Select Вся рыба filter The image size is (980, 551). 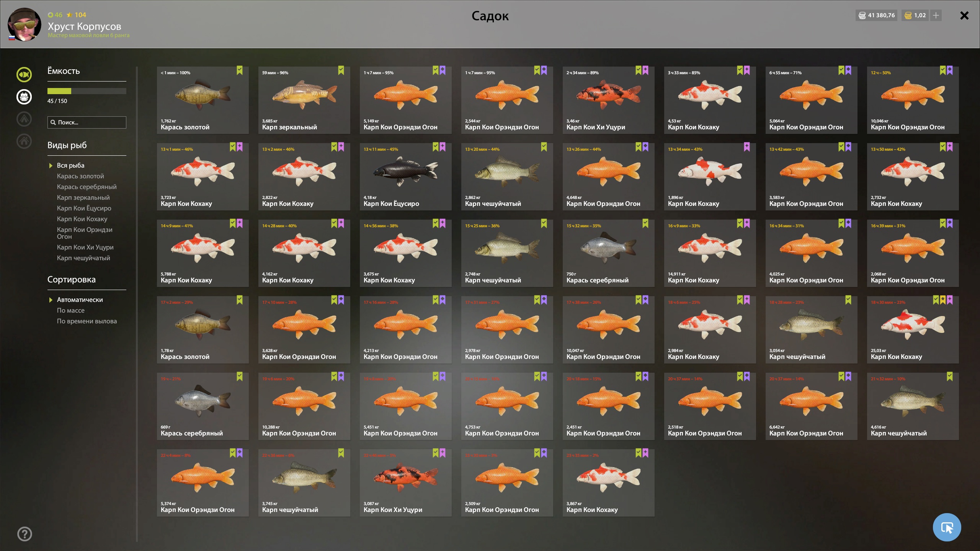[x=71, y=165]
